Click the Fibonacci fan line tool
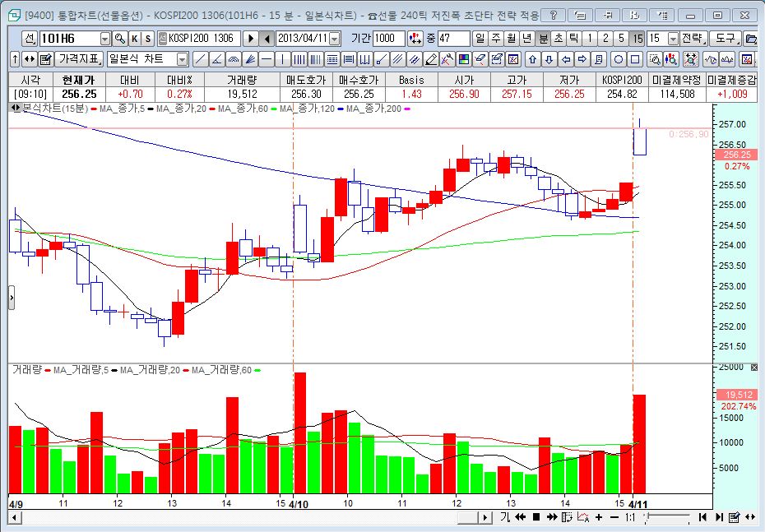The width and height of the screenshot is (765, 532). [248, 59]
